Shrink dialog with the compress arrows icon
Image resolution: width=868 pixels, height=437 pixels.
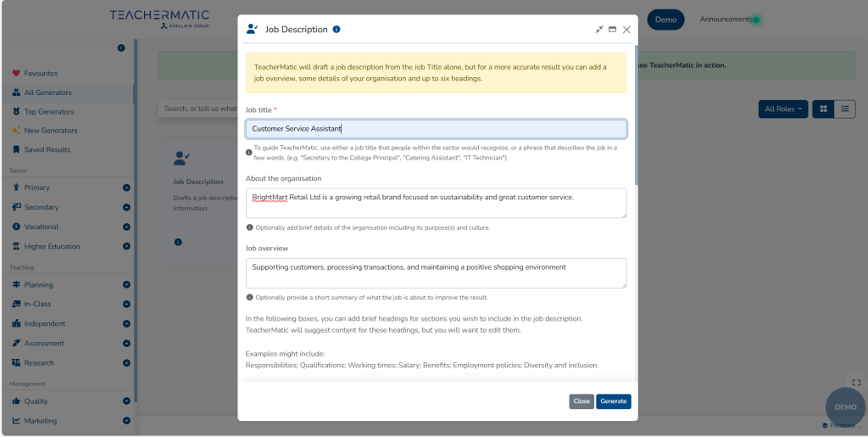[599, 30]
